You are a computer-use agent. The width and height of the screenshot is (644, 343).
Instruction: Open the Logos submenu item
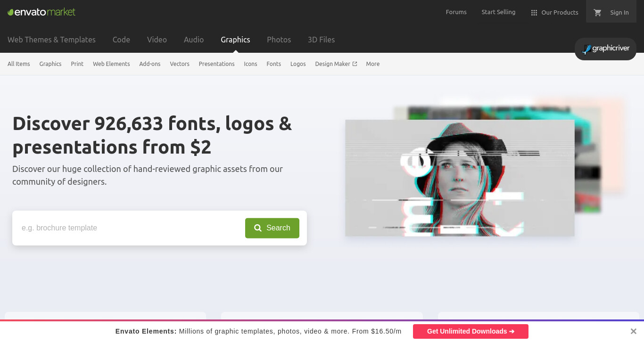tap(298, 64)
